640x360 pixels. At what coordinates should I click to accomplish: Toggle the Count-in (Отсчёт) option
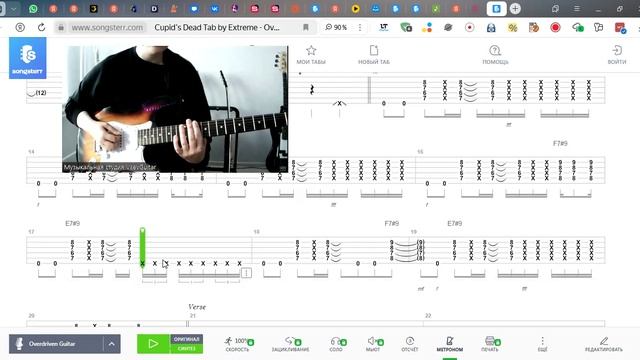tap(410, 344)
